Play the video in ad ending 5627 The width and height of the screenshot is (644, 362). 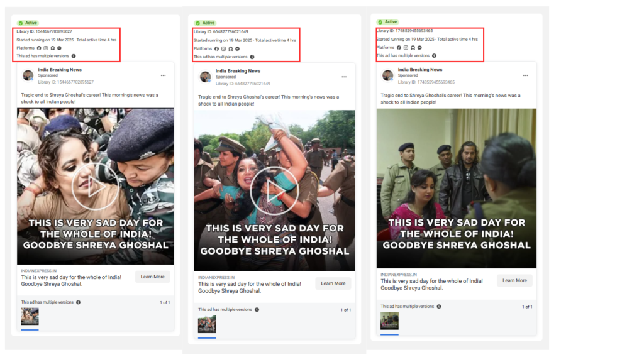coord(95,186)
